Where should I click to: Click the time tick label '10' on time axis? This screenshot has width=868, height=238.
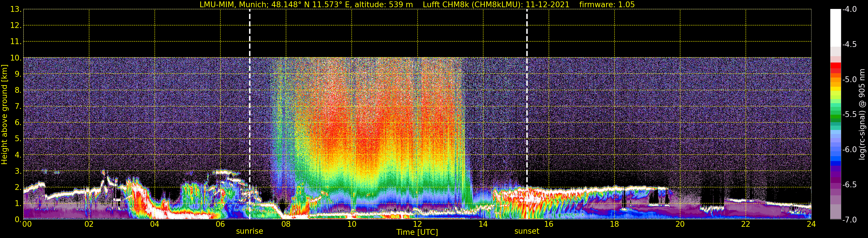point(352,224)
